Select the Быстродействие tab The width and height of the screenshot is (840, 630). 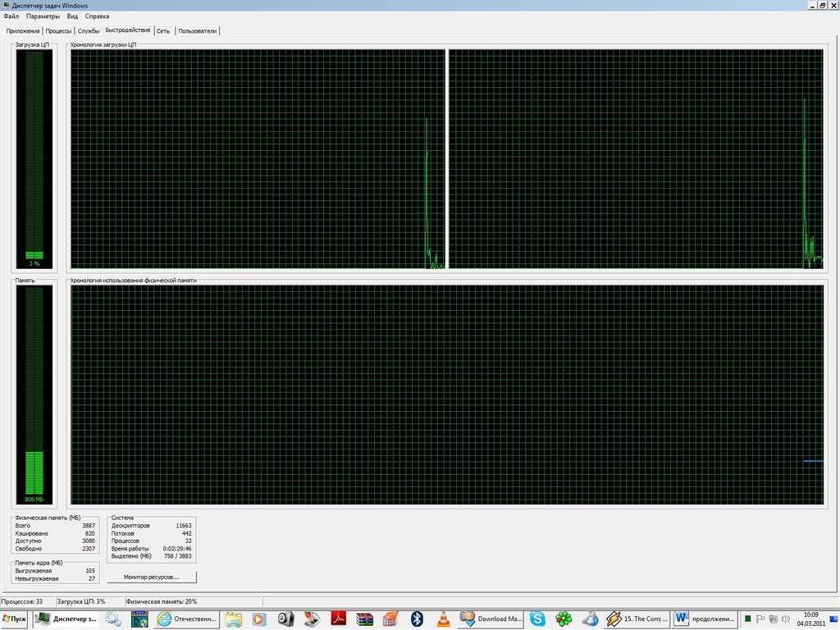point(127,30)
